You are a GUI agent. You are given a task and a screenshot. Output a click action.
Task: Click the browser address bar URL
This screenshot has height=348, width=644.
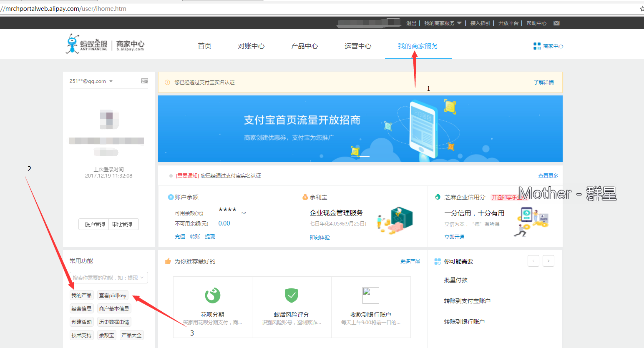tap(63, 9)
